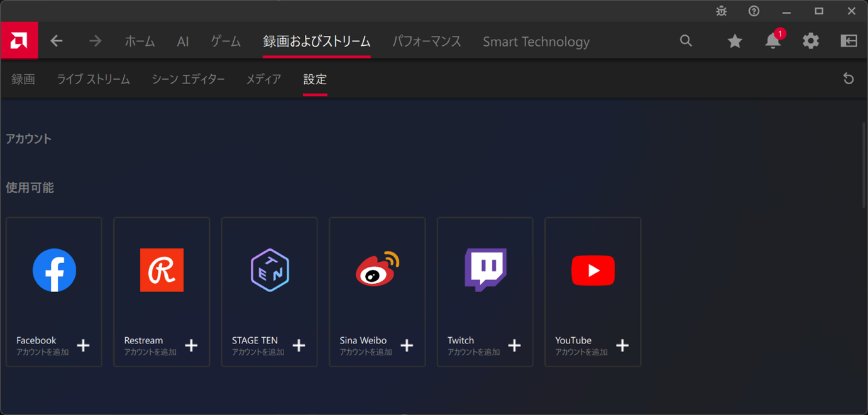Click the YouTube logo
Viewport: 868px width, 415px height.
pos(593,271)
